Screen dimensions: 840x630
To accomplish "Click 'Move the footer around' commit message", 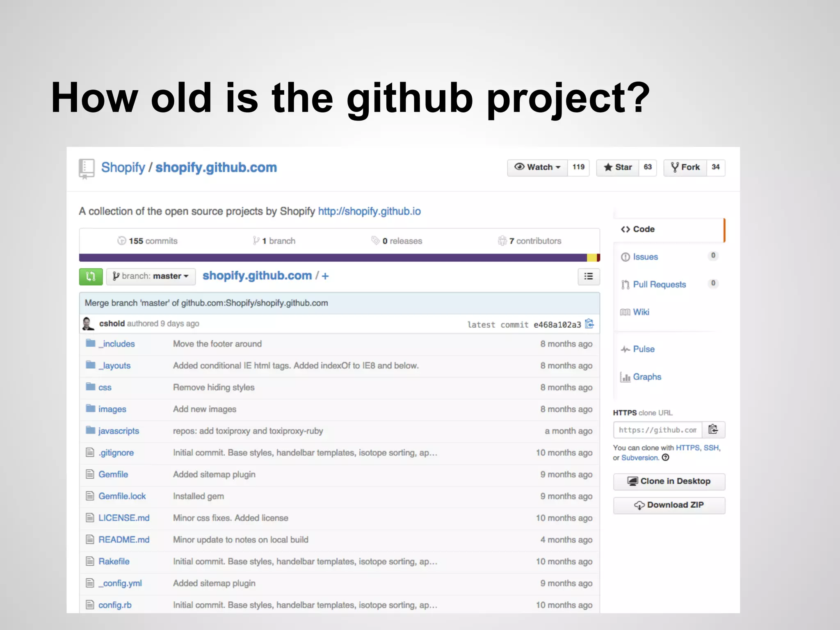I will click(x=217, y=344).
